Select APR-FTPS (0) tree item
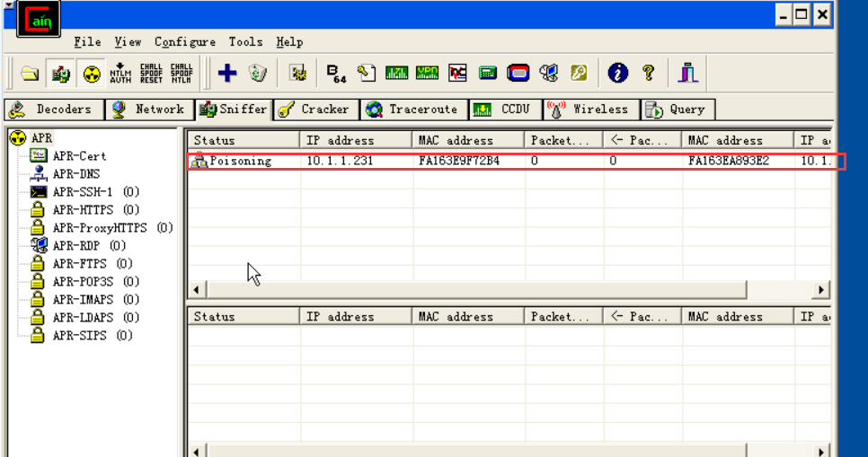 pyautogui.click(x=93, y=264)
